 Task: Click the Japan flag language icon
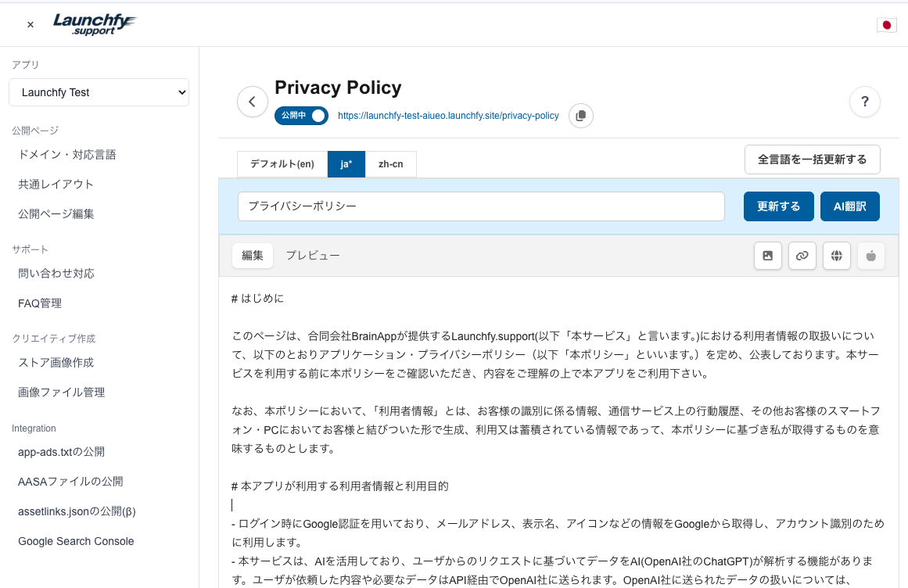886,25
